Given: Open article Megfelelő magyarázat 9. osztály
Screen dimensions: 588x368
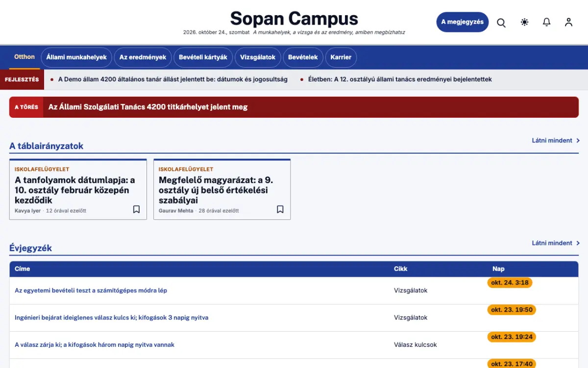Looking at the screenshot, I should tap(216, 190).
